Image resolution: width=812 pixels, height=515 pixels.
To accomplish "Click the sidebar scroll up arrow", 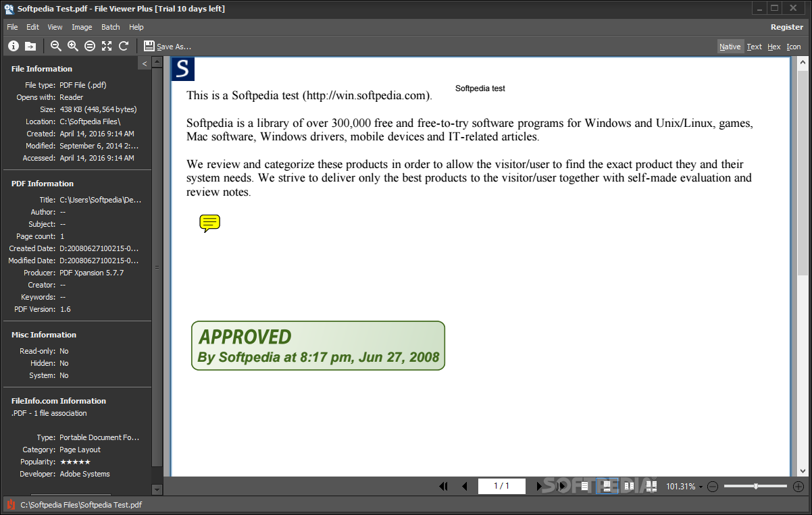I will point(157,62).
